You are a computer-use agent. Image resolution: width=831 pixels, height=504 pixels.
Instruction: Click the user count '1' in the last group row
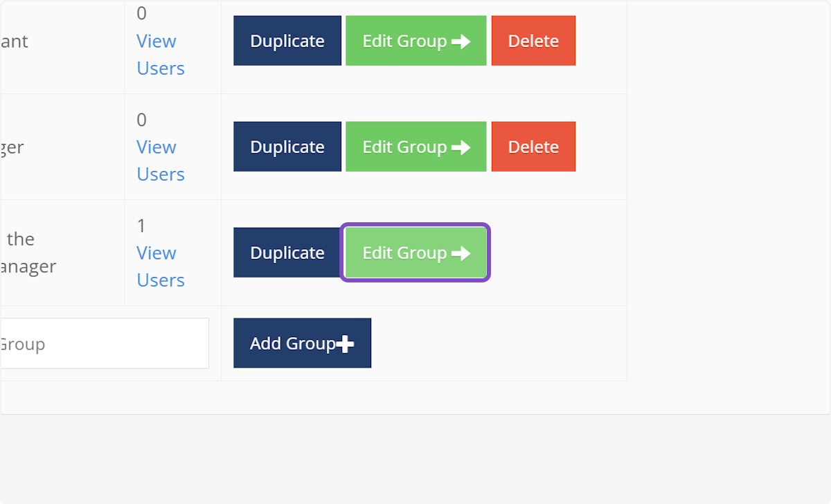pyautogui.click(x=141, y=226)
